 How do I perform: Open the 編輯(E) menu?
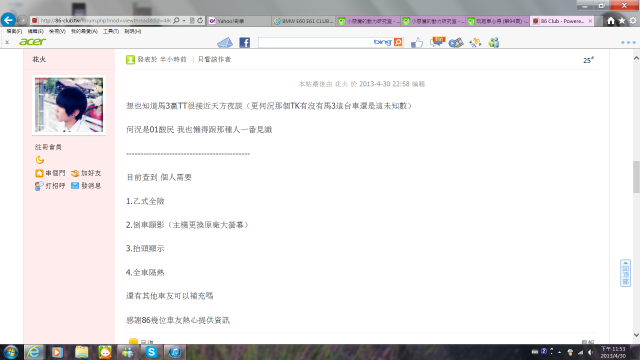(36, 31)
